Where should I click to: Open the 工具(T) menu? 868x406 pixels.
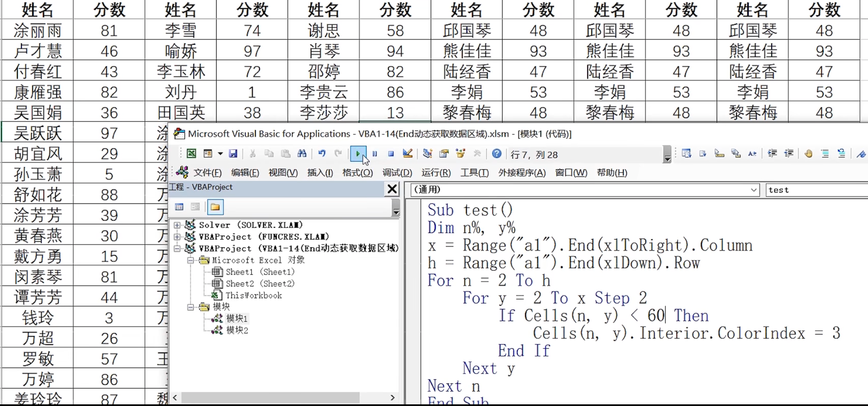[x=474, y=173]
